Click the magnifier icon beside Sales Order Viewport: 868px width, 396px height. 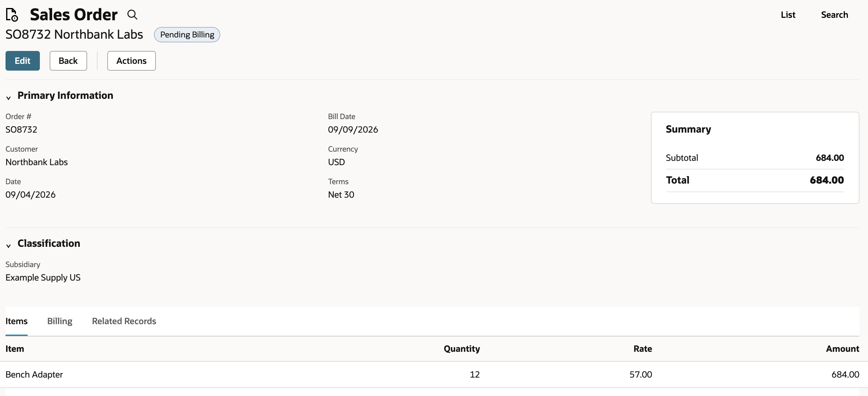pyautogui.click(x=132, y=15)
